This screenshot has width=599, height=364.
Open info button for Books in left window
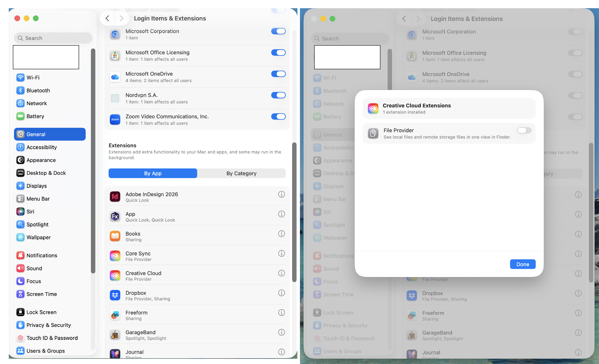coord(281,234)
